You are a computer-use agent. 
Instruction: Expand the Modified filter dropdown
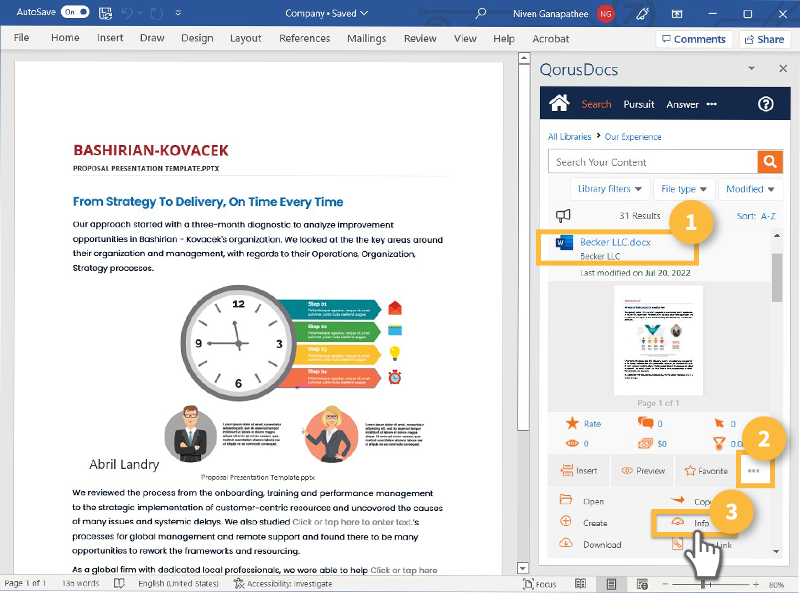[x=750, y=189]
